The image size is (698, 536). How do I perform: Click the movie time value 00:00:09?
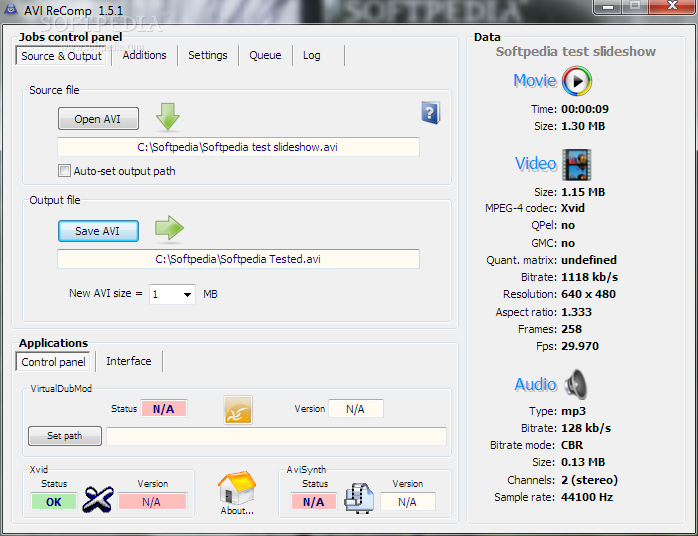point(584,109)
